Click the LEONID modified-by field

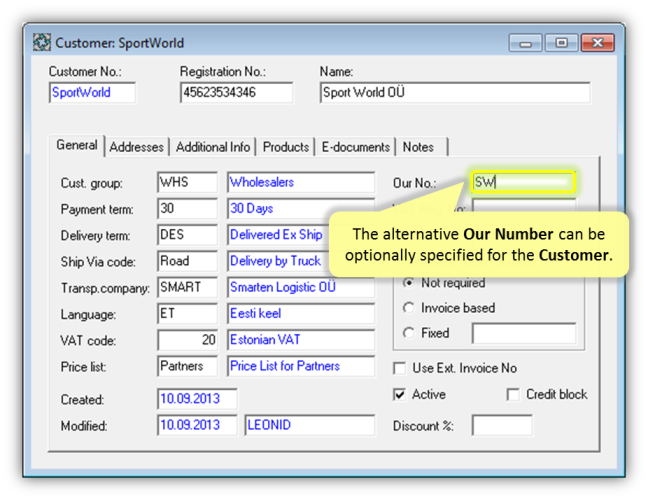pos(310,425)
